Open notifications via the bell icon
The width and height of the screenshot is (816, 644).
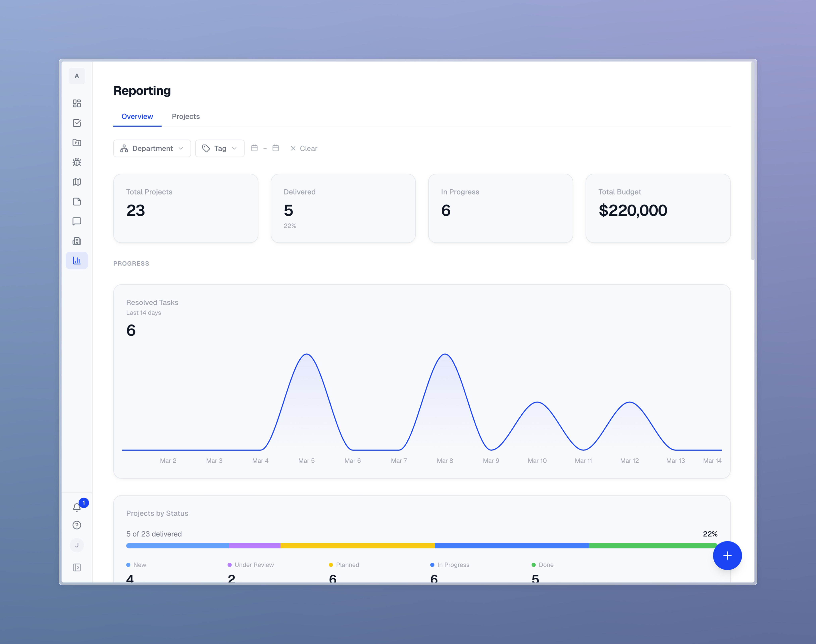click(x=77, y=507)
